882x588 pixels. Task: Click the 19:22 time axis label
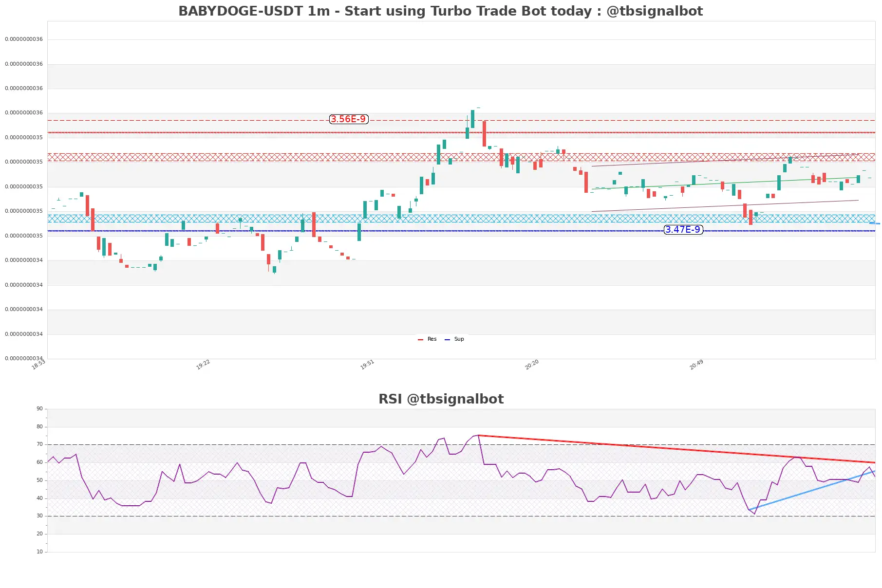pyautogui.click(x=203, y=365)
